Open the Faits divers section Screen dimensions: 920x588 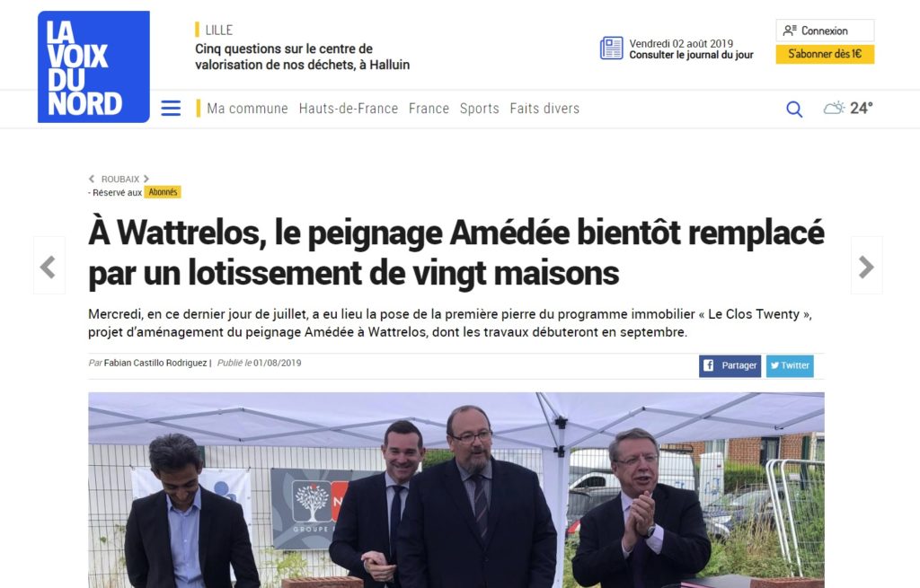(544, 109)
